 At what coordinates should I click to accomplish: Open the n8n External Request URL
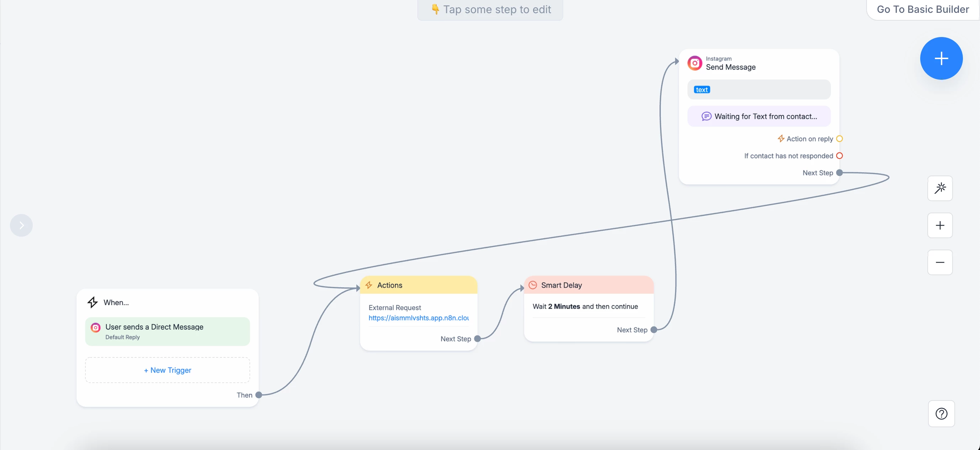coord(418,318)
